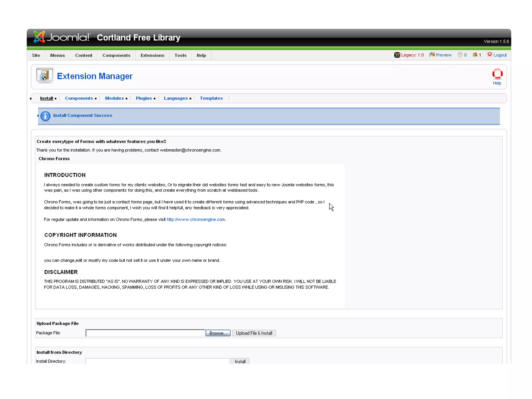Viewport: 532px width, 399px height.
Task: Click Upload File & Install button
Action: (x=254, y=333)
